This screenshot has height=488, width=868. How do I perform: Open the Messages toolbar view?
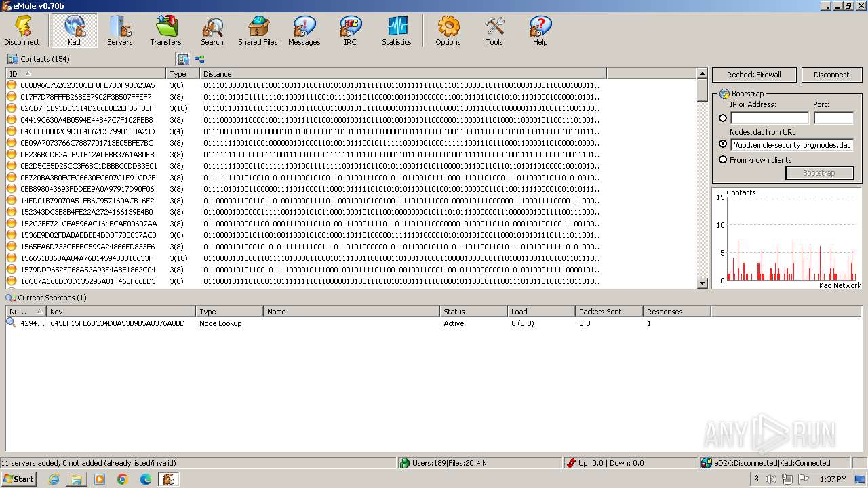(x=304, y=31)
